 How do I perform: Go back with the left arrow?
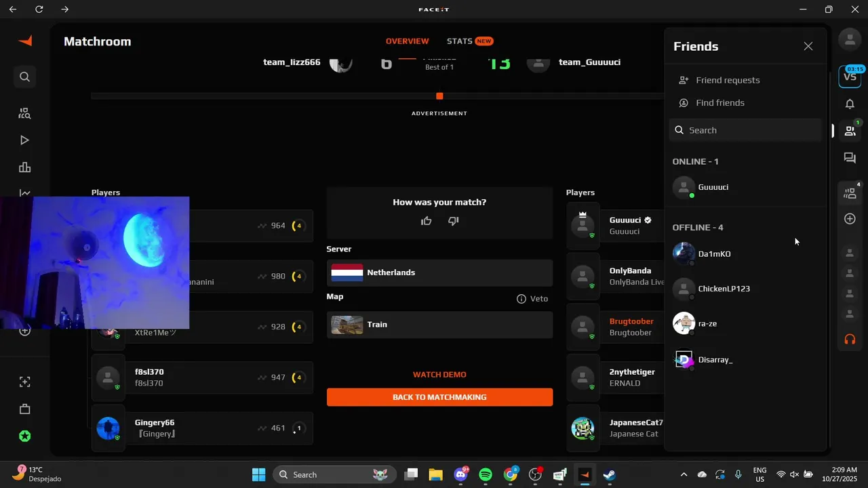point(13,9)
